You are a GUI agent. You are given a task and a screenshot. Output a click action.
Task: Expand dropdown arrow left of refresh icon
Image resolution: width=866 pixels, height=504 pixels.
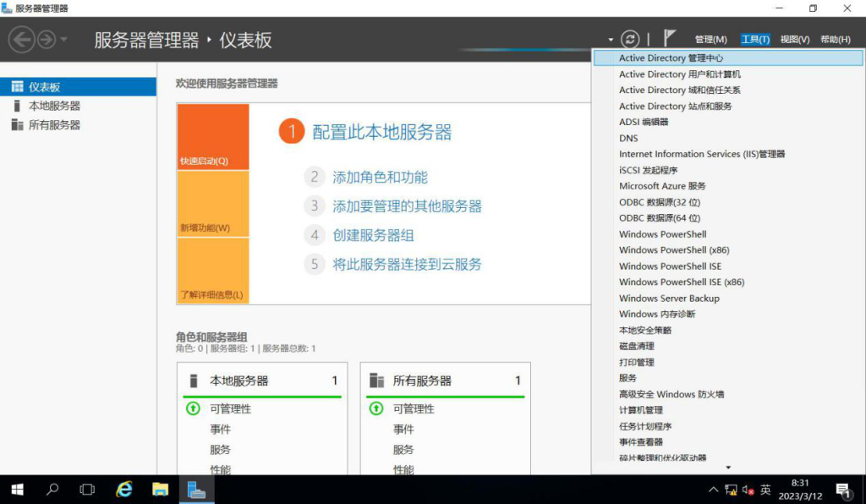[x=611, y=40]
